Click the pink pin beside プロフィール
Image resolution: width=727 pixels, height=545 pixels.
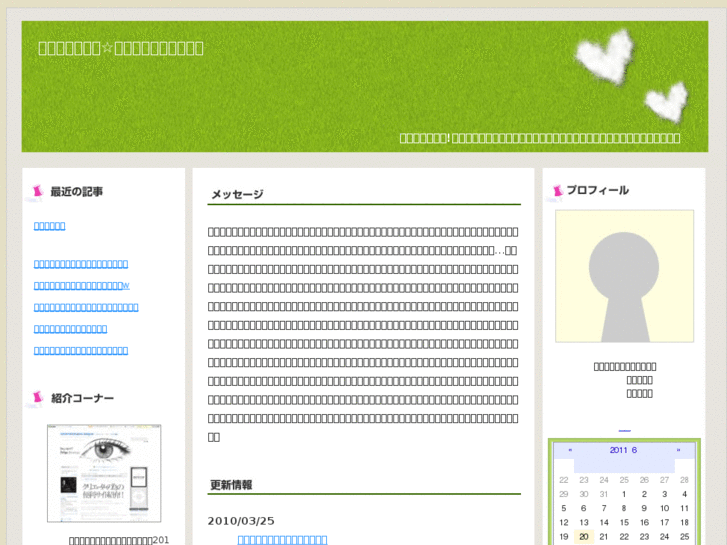tap(557, 190)
